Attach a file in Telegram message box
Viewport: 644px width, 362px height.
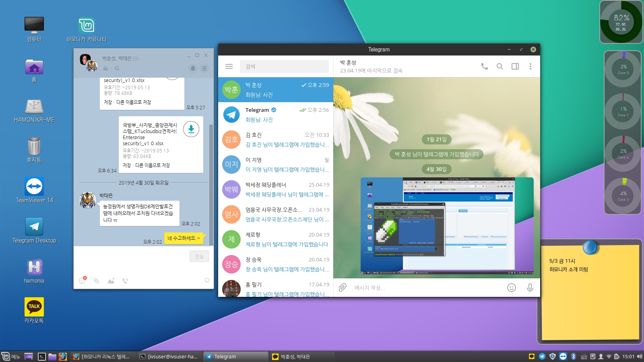click(343, 288)
